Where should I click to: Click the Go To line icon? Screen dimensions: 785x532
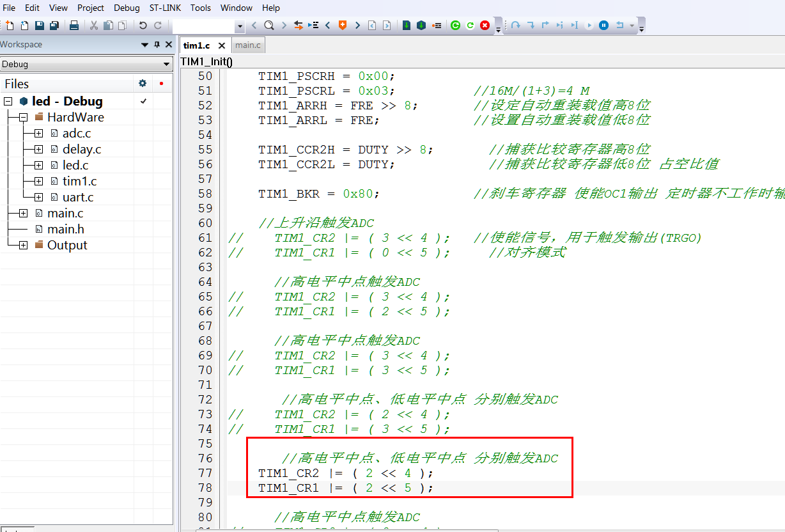[x=313, y=26]
